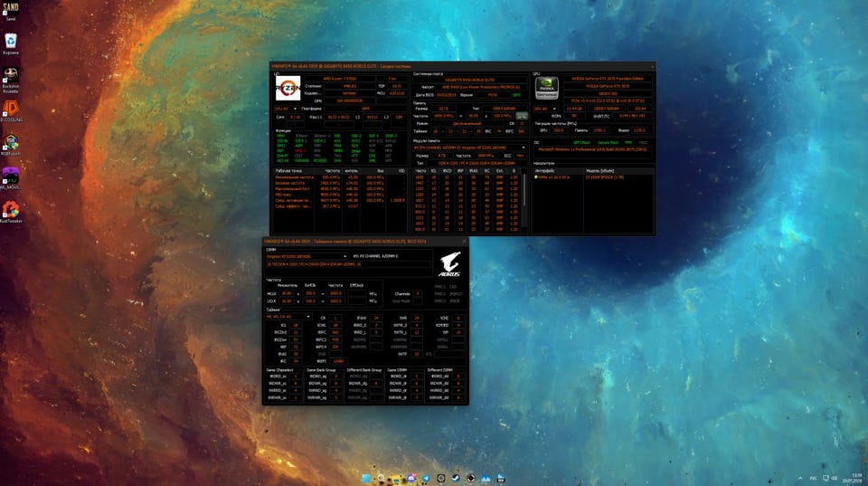Expand the GPU #0 selector dropdown
Screen dimensions: 868x486
[544, 109]
